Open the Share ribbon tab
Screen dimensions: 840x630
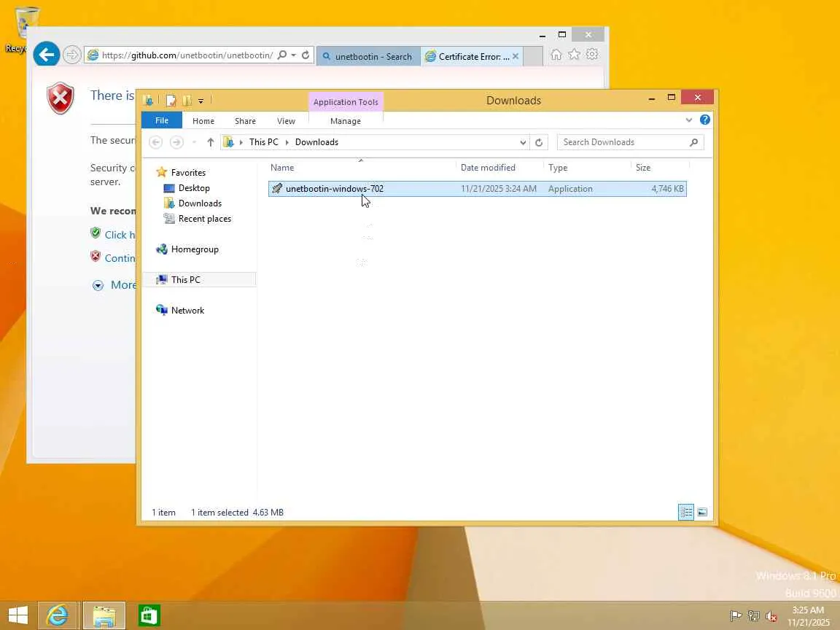245,121
